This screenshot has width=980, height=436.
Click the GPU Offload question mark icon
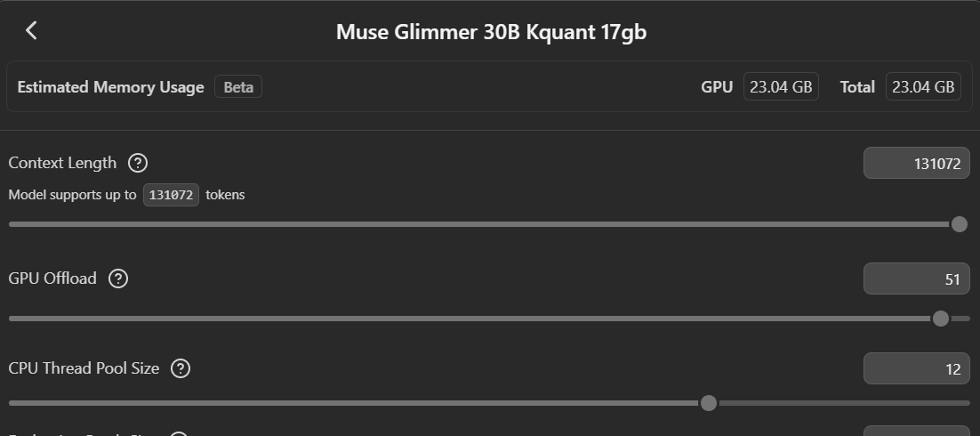click(x=118, y=279)
